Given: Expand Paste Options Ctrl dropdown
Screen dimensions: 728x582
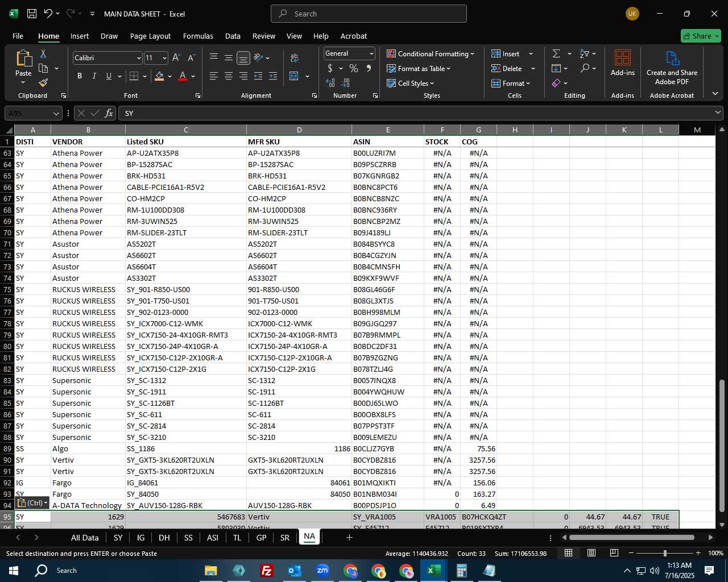Looking at the screenshot, I should click(x=32, y=503).
